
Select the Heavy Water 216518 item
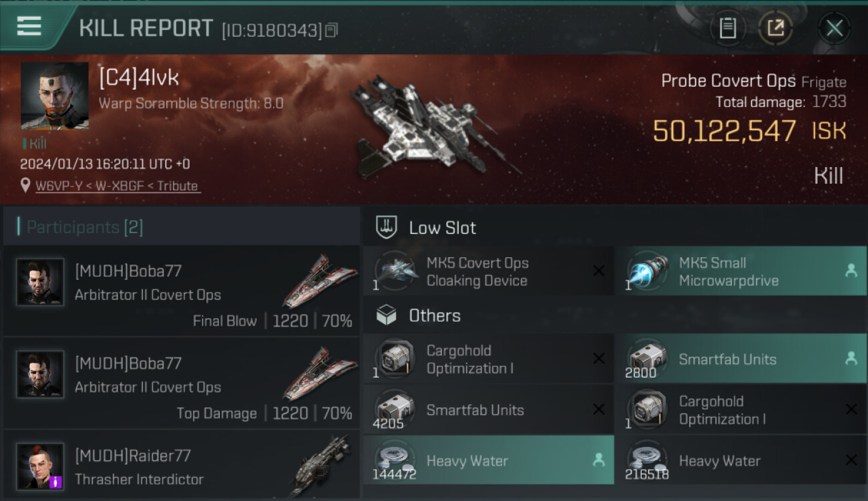[x=740, y=460]
